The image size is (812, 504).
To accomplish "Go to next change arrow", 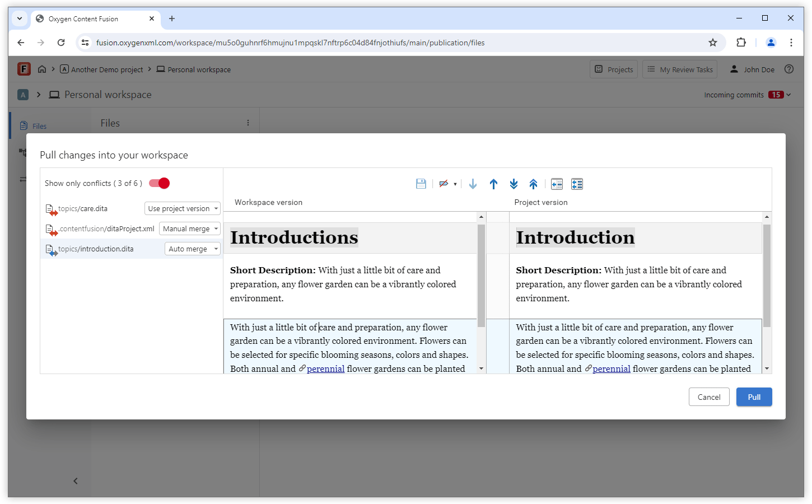I will pyautogui.click(x=473, y=184).
